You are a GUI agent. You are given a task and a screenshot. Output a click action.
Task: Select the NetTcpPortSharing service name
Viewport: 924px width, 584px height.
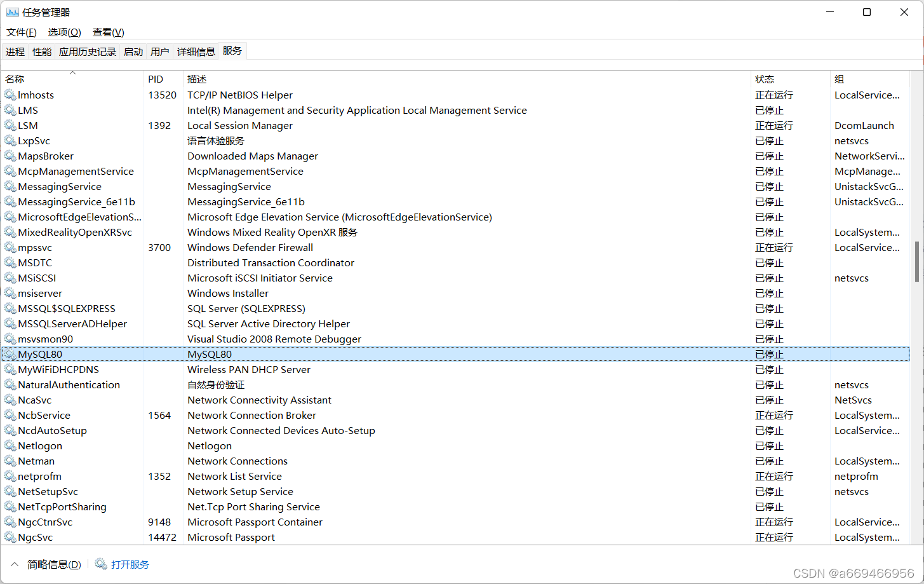62,507
